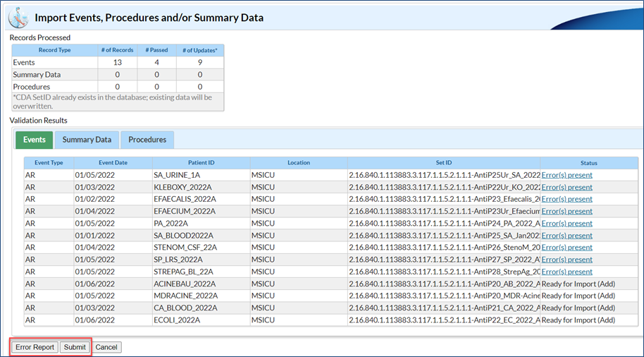Click Set ID containing AntiP26_StenoM
This screenshot has height=357, width=644.
click(x=445, y=247)
